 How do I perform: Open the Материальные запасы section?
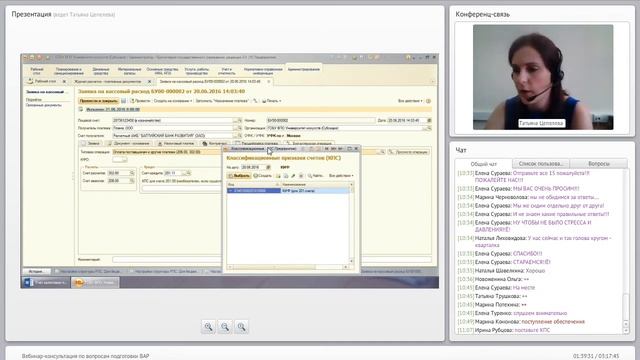coord(129,71)
